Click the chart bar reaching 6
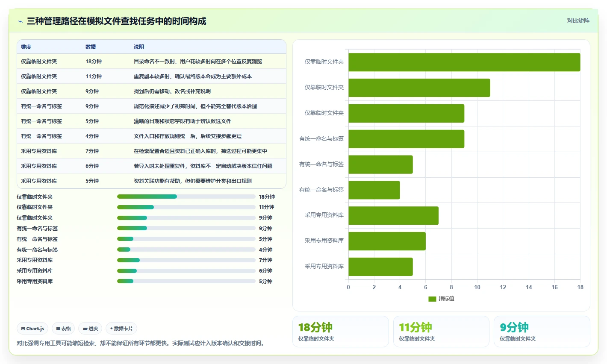Image resolution: width=607 pixels, height=364 pixels. coord(387,241)
